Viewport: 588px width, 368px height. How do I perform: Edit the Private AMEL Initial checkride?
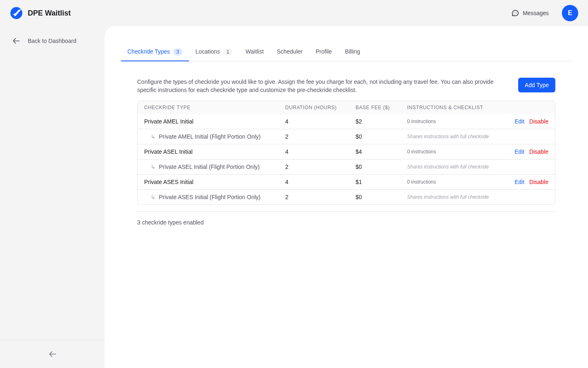pyautogui.click(x=519, y=121)
